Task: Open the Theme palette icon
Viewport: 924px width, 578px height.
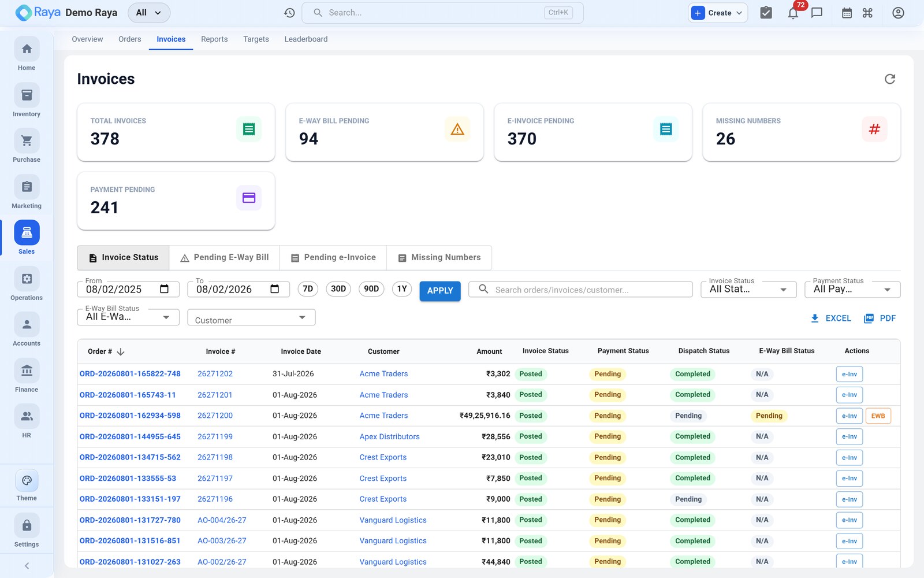Action: point(27,481)
